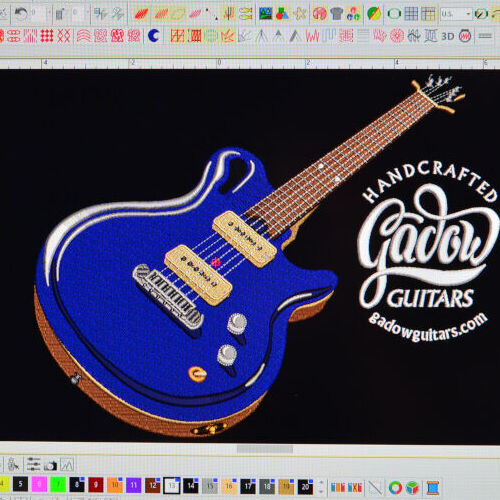Click the gingerbread-man shape icon
The width and height of the screenshot is (500, 500).
click(300, 14)
